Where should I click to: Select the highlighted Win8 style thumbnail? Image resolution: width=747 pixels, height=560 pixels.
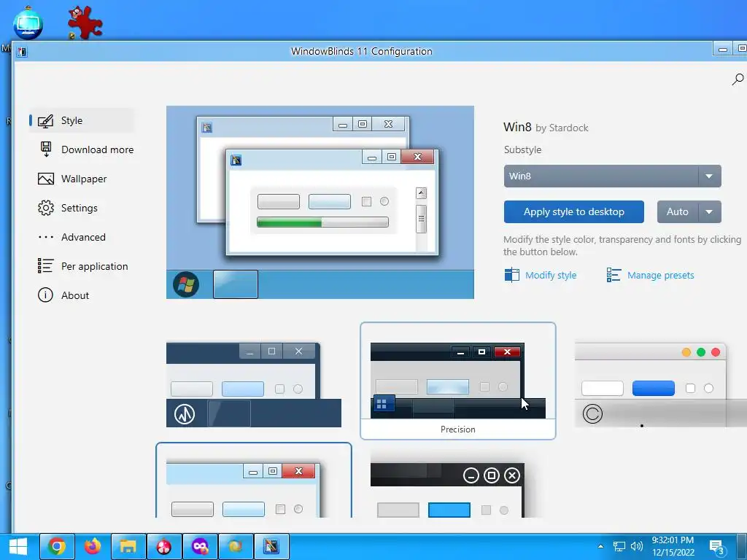(x=253, y=481)
